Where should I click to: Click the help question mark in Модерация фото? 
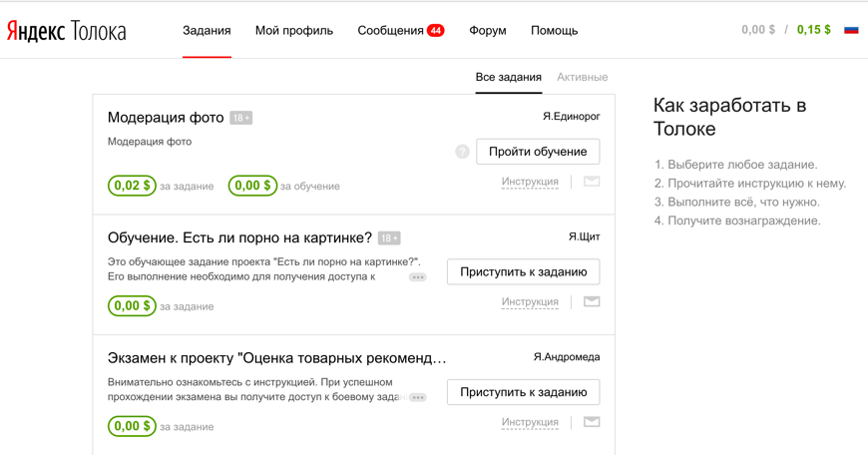462,152
